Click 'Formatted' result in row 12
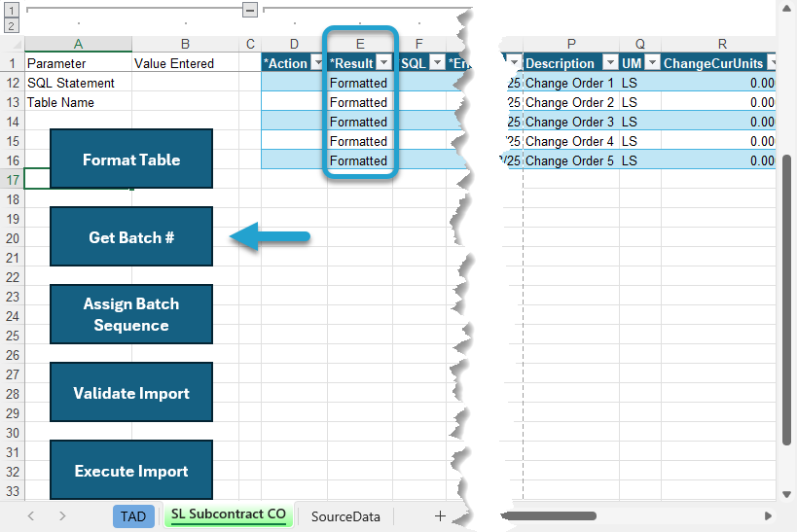 pos(360,83)
